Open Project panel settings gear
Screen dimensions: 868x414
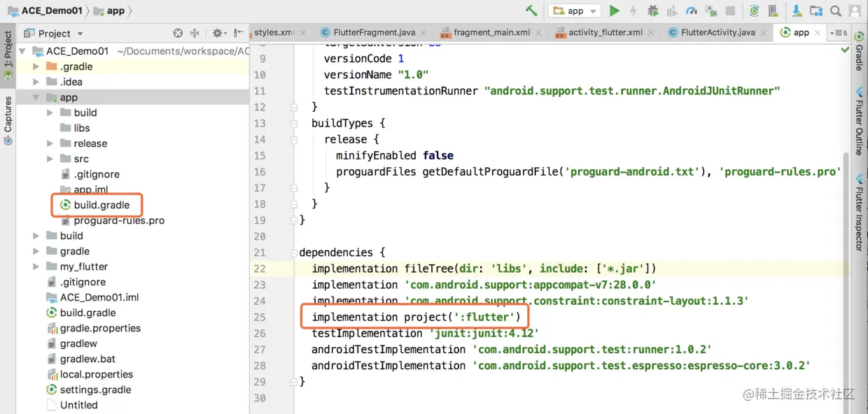[x=218, y=33]
